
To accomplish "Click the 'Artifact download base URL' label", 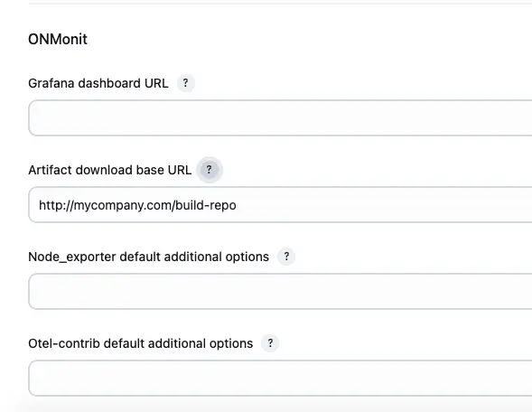I will coord(110,170).
